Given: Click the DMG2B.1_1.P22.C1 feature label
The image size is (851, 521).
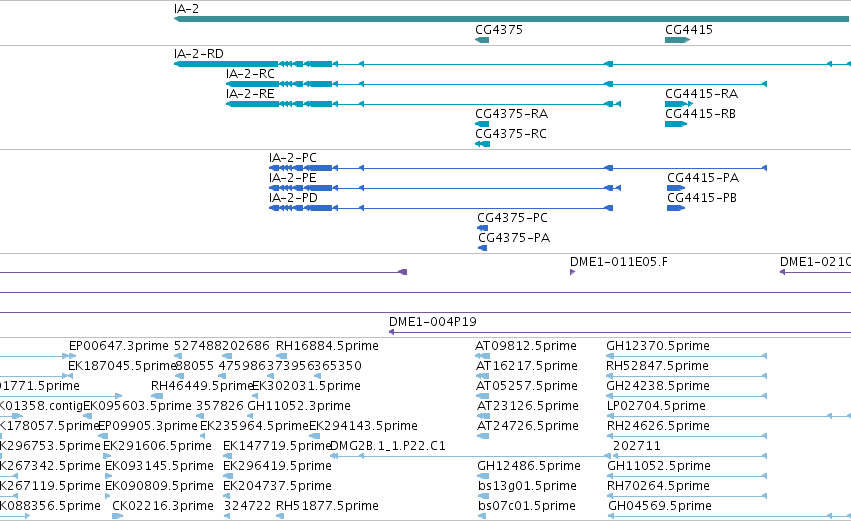Looking at the screenshot, I should coord(388,446).
